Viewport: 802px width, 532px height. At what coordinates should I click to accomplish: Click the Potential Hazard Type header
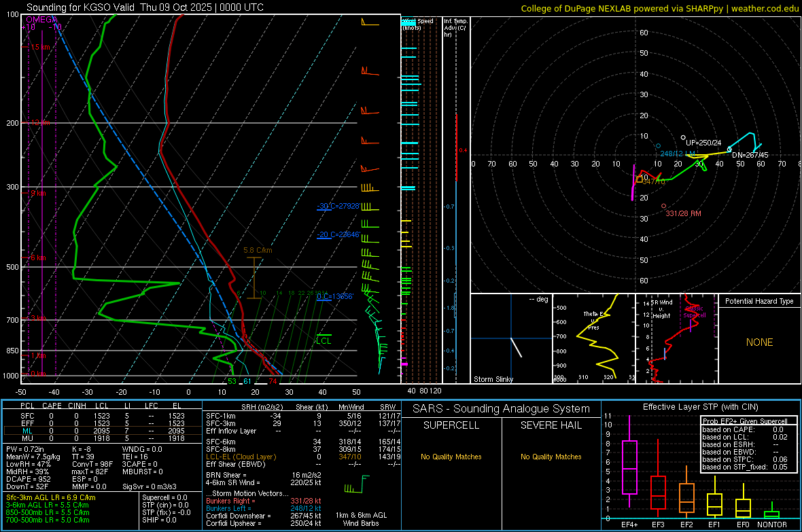pyautogui.click(x=759, y=301)
